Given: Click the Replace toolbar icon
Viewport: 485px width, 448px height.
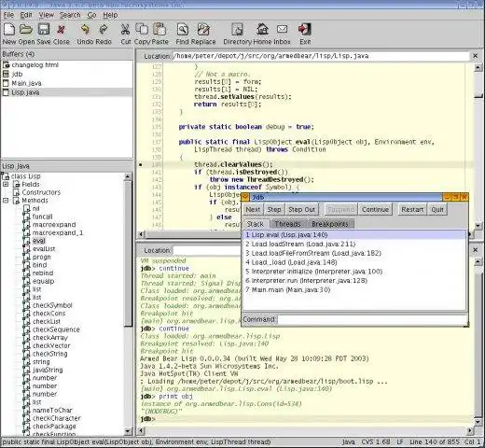Looking at the screenshot, I should point(203,29).
